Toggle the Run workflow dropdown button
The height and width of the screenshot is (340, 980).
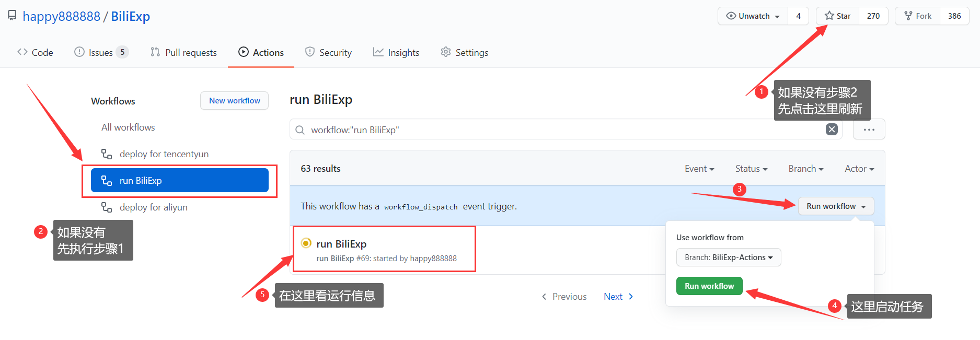pos(836,206)
